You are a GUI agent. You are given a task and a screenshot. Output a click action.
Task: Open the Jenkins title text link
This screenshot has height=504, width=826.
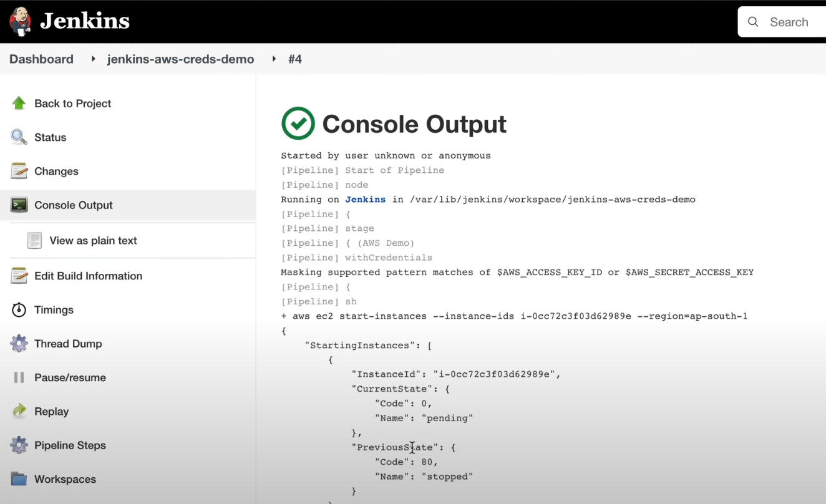tap(85, 21)
